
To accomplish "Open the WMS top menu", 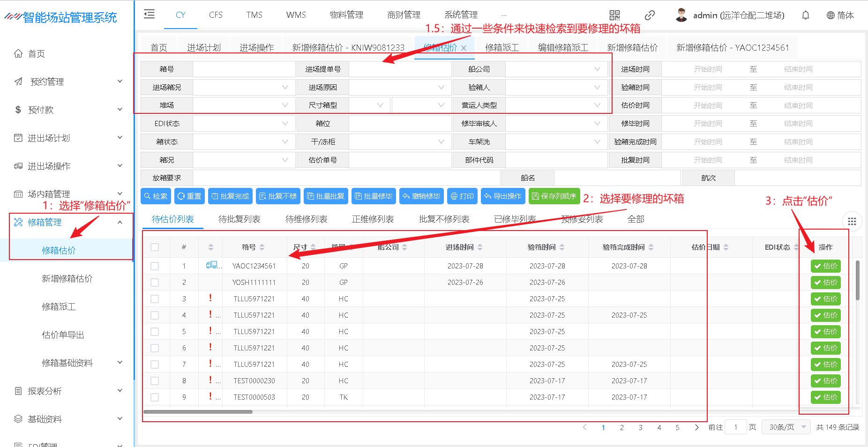I will pos(296,15).
